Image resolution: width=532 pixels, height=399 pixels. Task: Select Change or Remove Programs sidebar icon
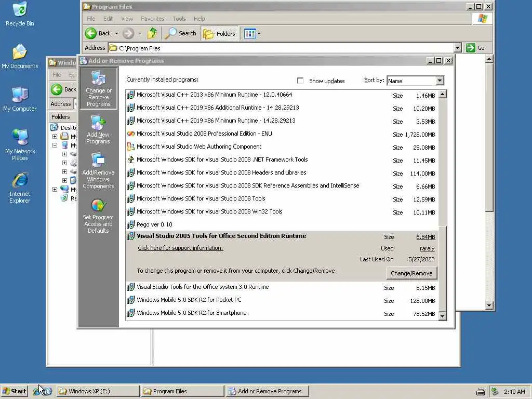[98, 88]
